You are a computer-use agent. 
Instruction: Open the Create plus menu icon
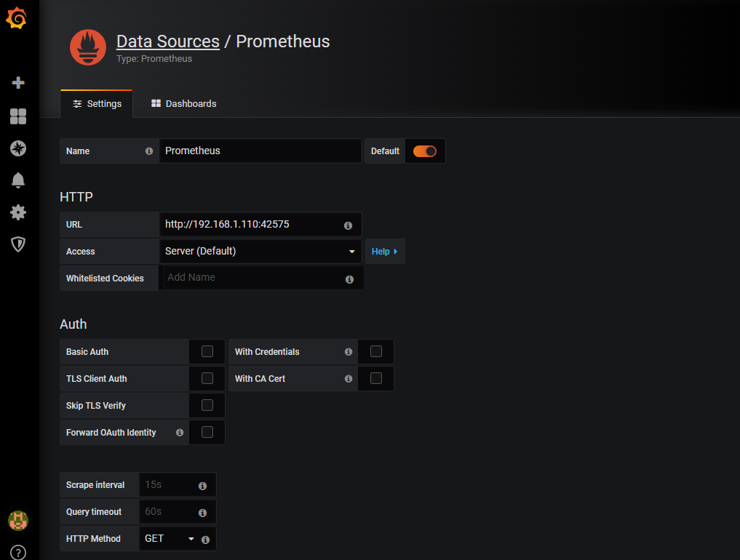point(18,83)
